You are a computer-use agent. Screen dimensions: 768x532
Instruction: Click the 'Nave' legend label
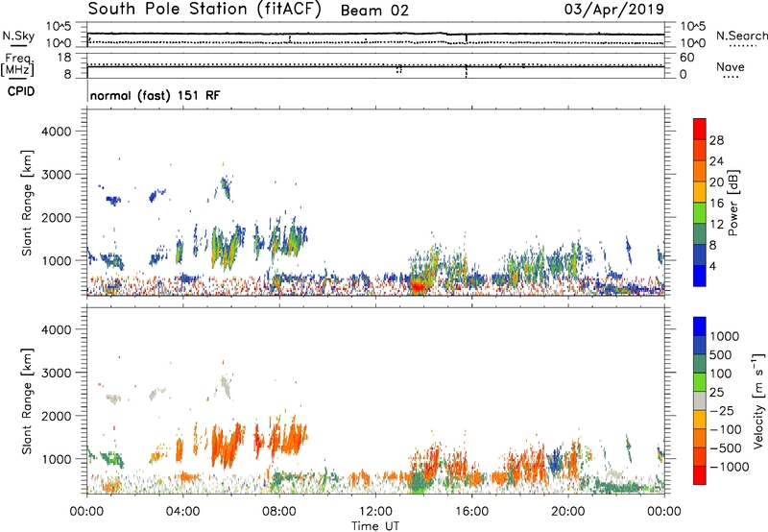pos(731,66)
